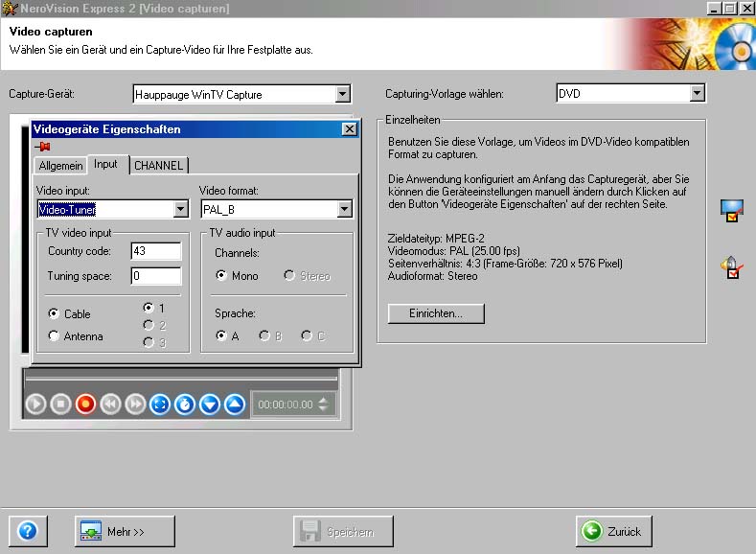This screenshot has width=756, height=554.
Task: Click the 'Audioformat: Stereo' text
Action: (432, 276)
